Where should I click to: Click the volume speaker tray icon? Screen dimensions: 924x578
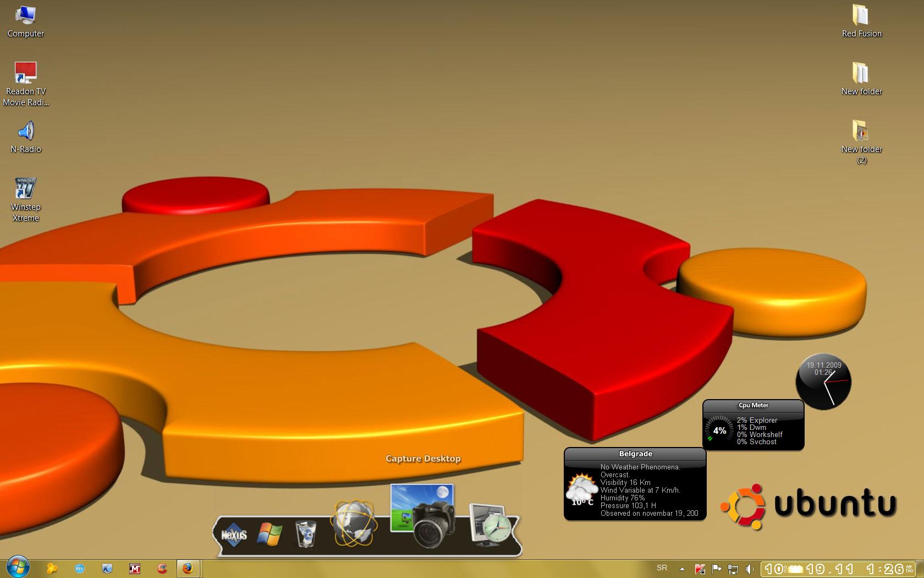pos(750,569)
